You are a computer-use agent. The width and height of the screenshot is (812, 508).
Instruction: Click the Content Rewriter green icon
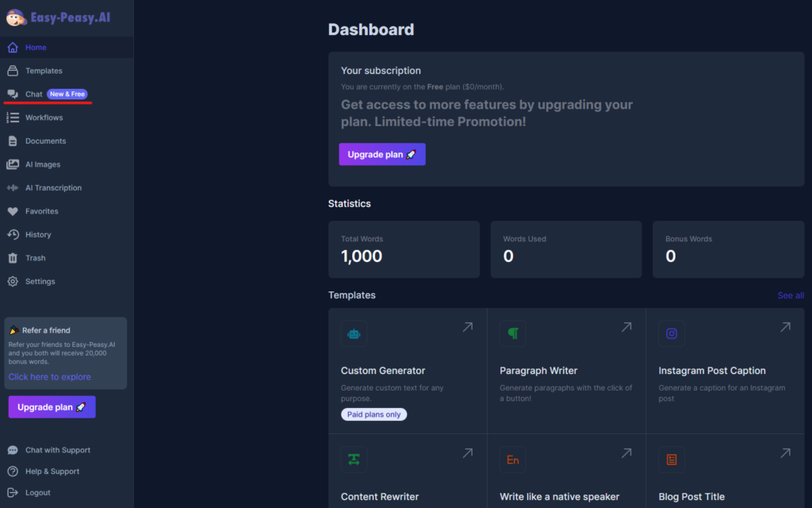pyautogui.click(x=354, y=460)
